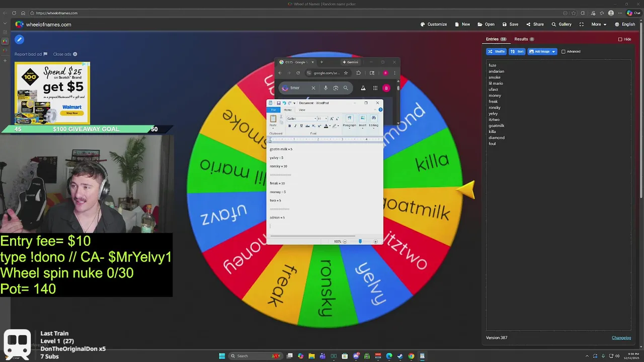This screenshot has height=362, width=644.
Task: Open Google apps grid icon
Action: (x=375, y=88)
